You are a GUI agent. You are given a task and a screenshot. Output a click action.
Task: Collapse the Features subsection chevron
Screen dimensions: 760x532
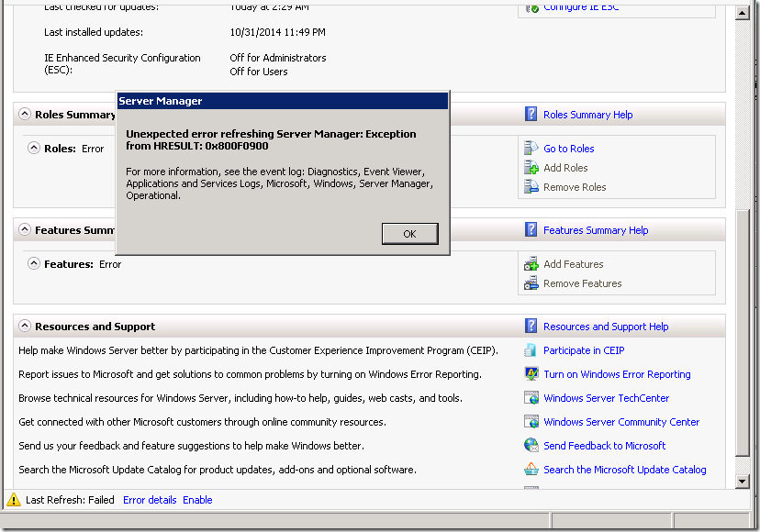click(x=33, y=263)
